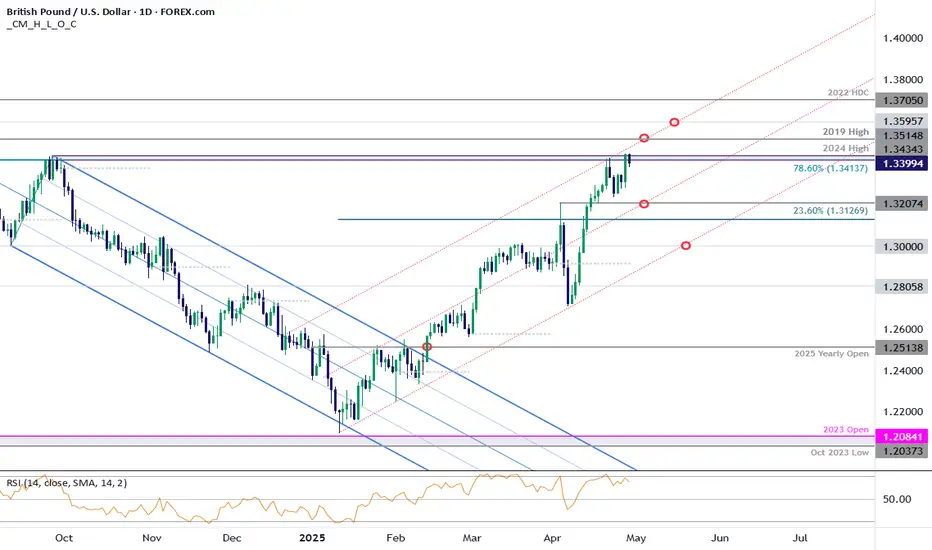
Task: Click the 1.38000 axis value
Action: point(903,80)
